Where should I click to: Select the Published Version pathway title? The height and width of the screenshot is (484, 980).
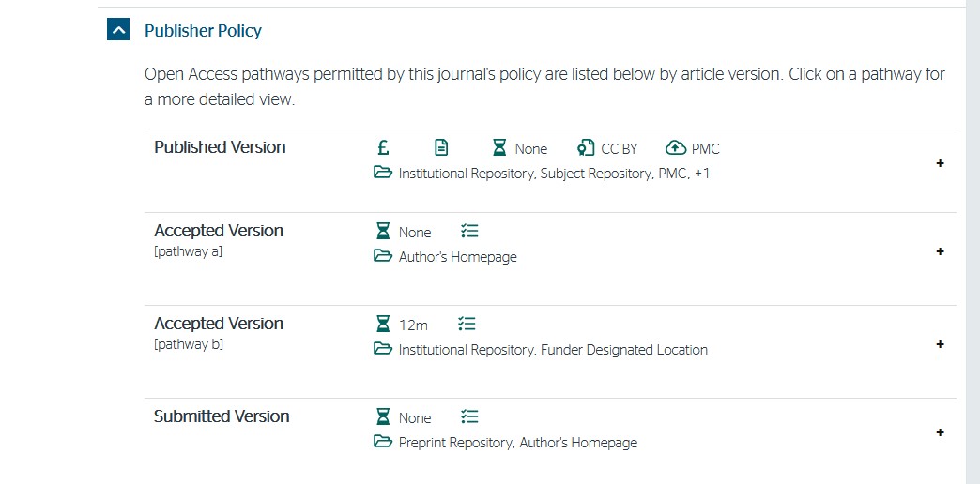220,147
